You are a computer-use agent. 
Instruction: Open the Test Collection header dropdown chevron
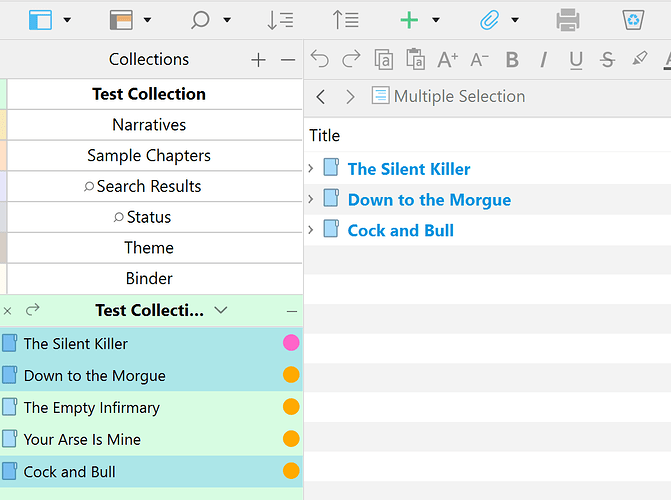[x=222, y=311]
